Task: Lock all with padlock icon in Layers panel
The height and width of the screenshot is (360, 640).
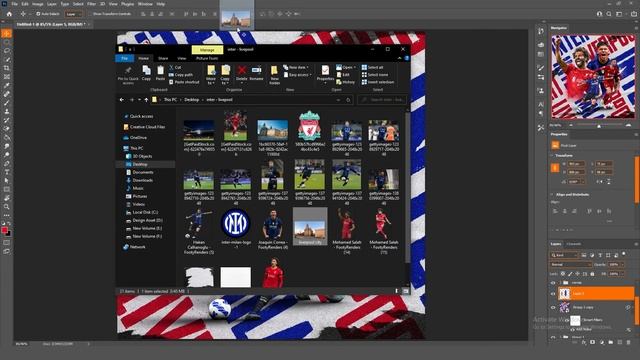Action: 592,274
